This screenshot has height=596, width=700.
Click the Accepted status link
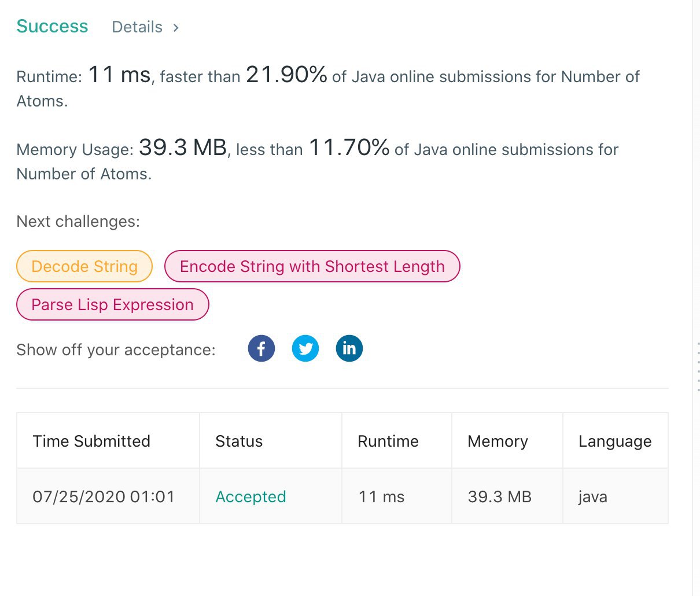click(250, 496)
